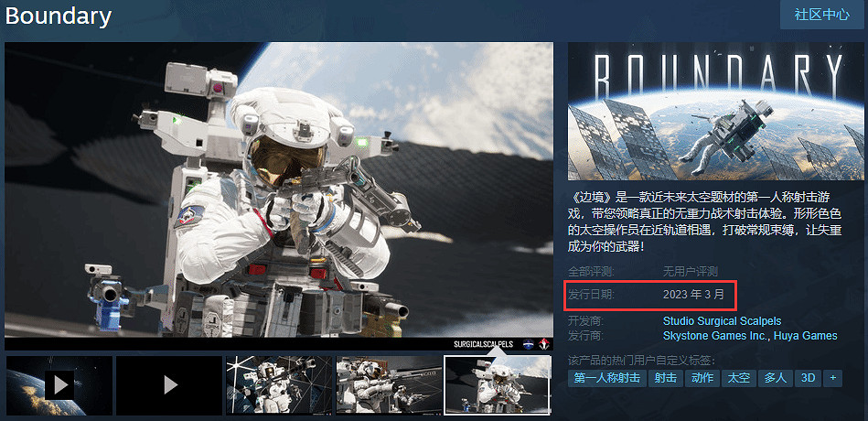Select the 多人 tag
Viewport: 868px width, 421px height.
(775, 378)
